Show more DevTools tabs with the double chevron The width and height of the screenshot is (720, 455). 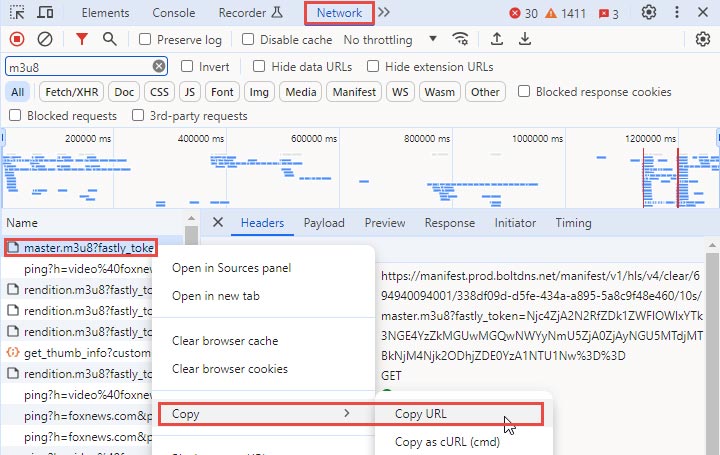point(384,12)
